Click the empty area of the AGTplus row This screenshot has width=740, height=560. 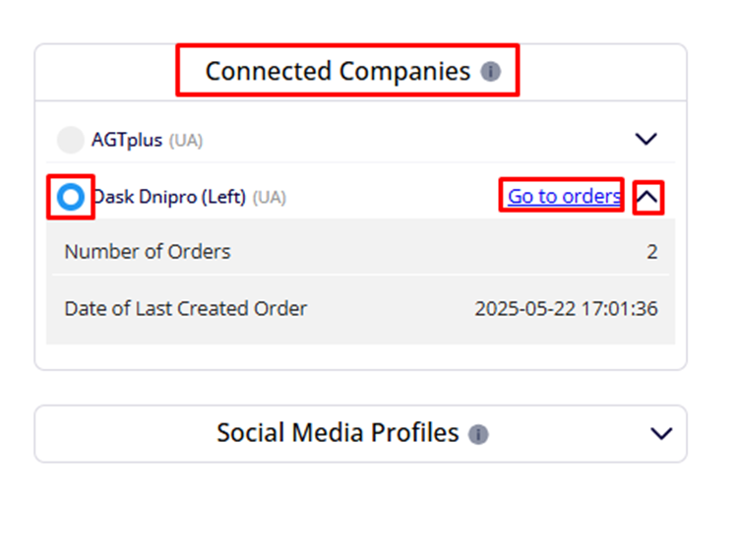click(x=413, y=140)
